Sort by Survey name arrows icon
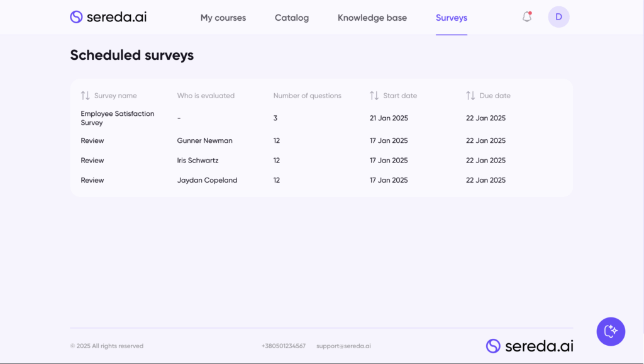This screenshot has height=364, width=644. click(x=86, y=96)
